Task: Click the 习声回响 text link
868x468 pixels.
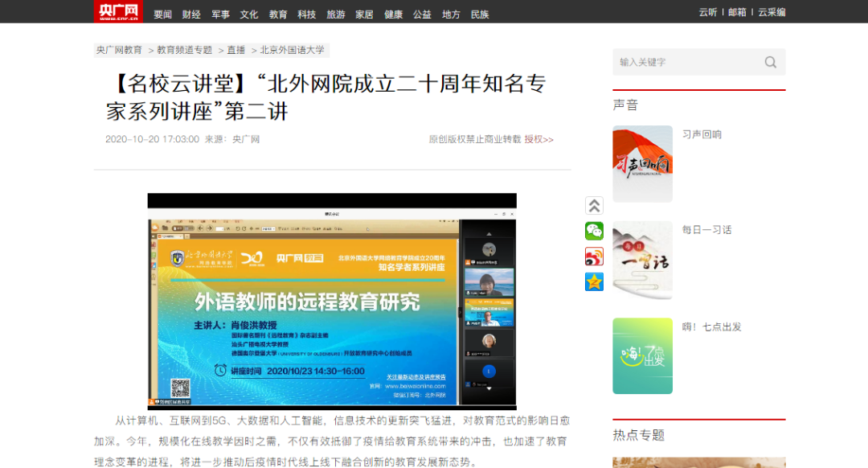Action: click(702, 134)
